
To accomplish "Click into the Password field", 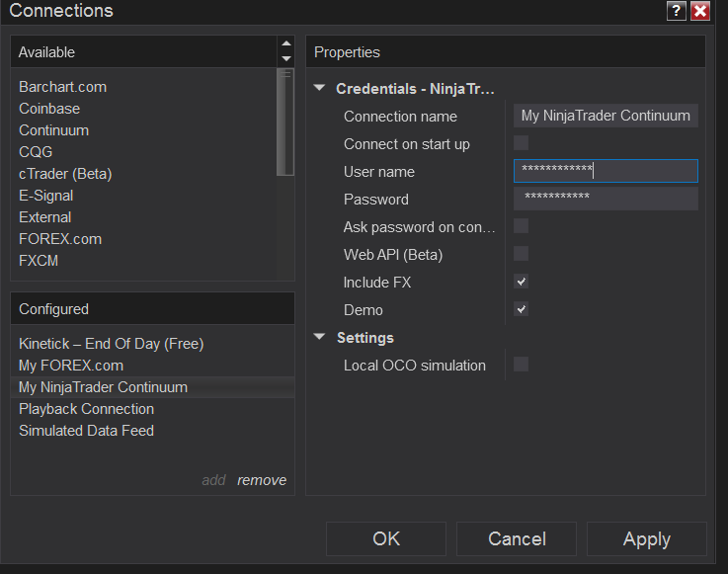I will click(606, 199).
